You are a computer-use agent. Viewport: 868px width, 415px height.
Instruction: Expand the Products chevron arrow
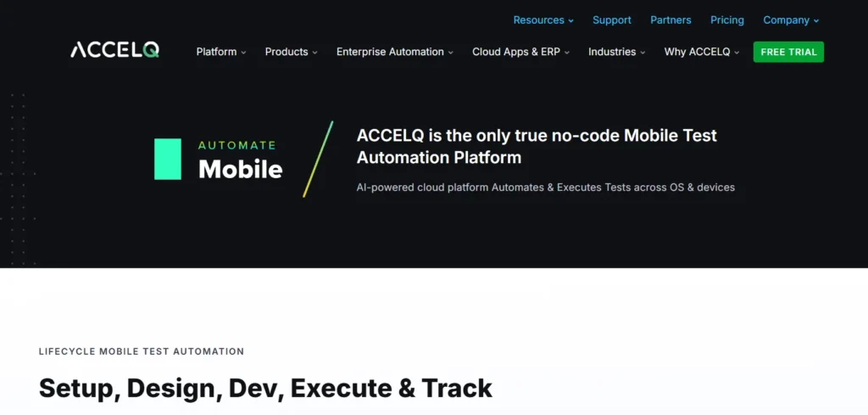coord(314,53)
